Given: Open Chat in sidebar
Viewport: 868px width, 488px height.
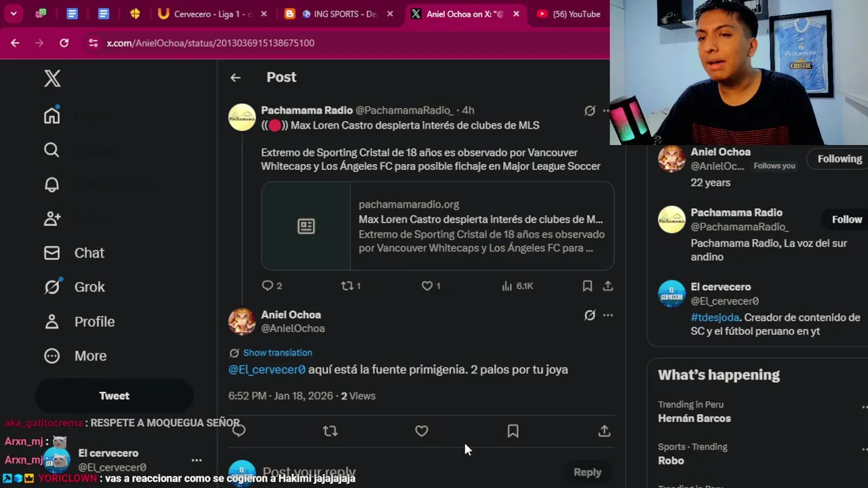Looking at the screenshot, I should 75,253.
